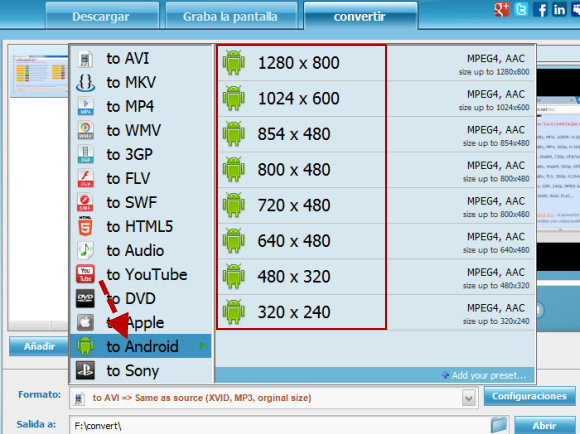
Task: Open the Formato dropdown arrow
Action: coord(469,398)
